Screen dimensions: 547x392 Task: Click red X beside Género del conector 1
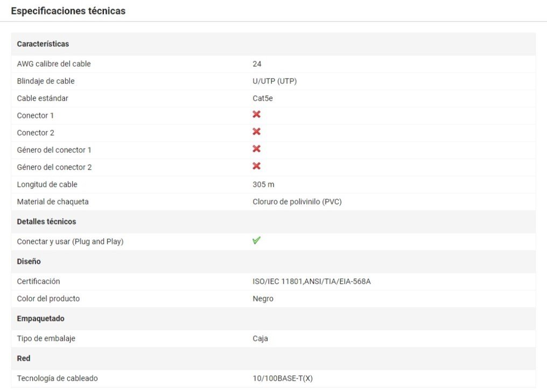coord(257,149)
